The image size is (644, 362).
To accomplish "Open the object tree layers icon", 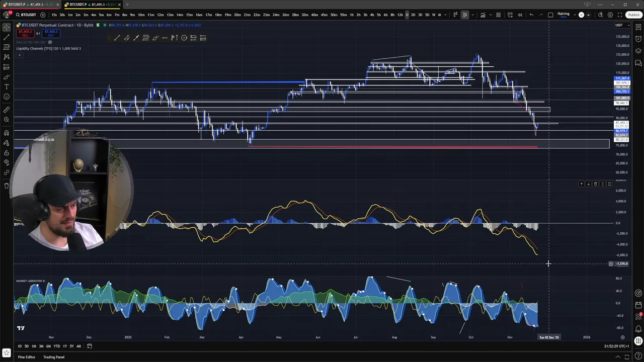I will [638, 51].
